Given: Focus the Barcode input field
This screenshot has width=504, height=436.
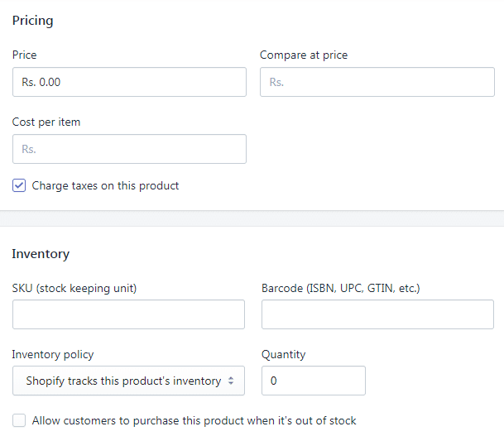Looking at the screenshot, I should coord(377,314).
